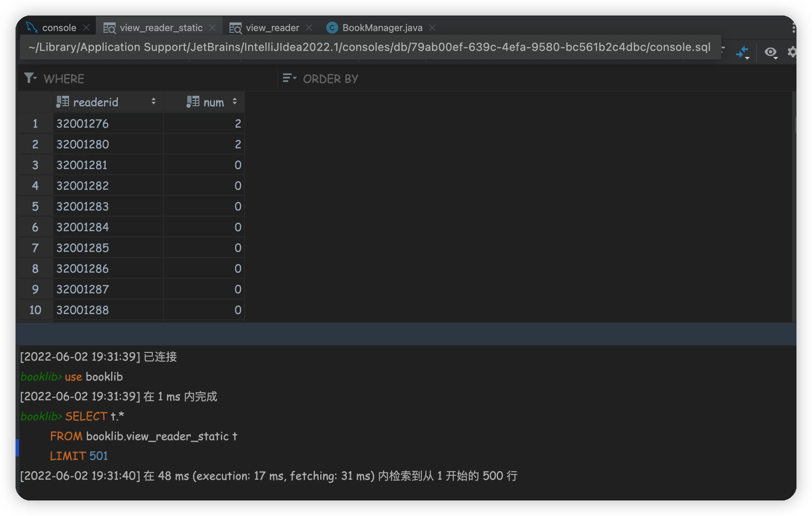Select num value for reader 32001276
This screenshot has height=516, width=812.
coord(204,124)
